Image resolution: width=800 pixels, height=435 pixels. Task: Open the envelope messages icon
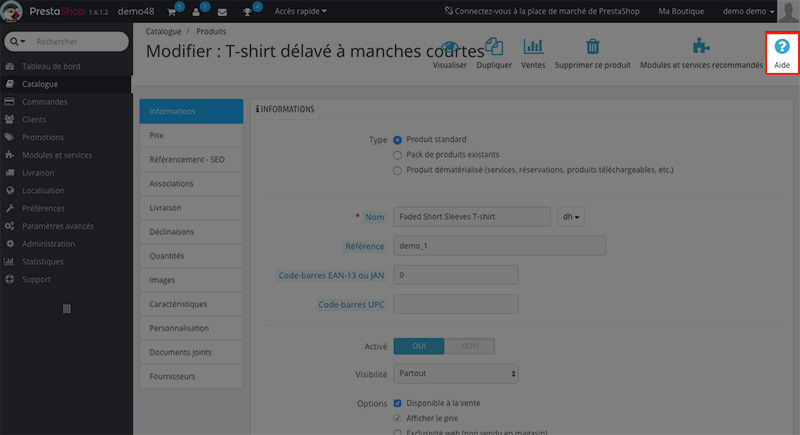pos(221,11)
